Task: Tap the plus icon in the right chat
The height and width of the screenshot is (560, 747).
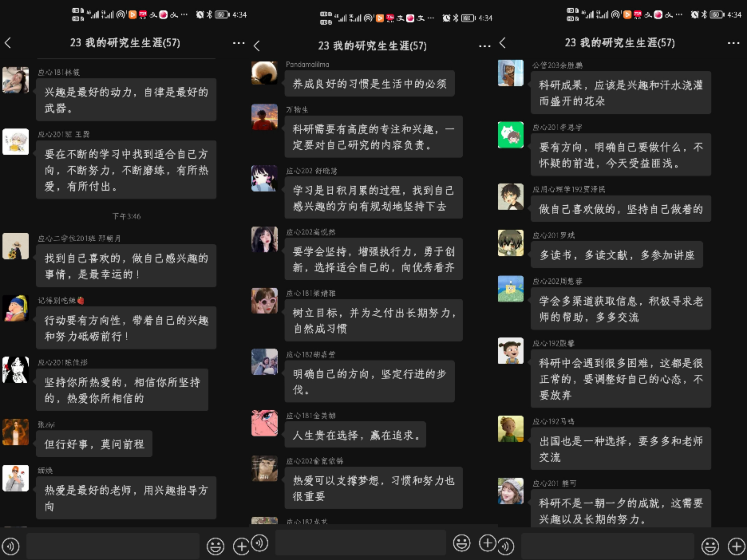Action: coord(737,546)
